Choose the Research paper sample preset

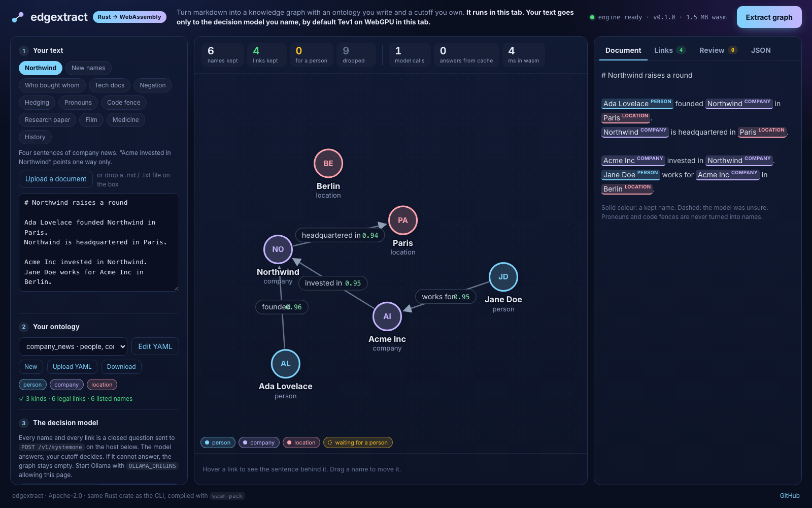48,120
